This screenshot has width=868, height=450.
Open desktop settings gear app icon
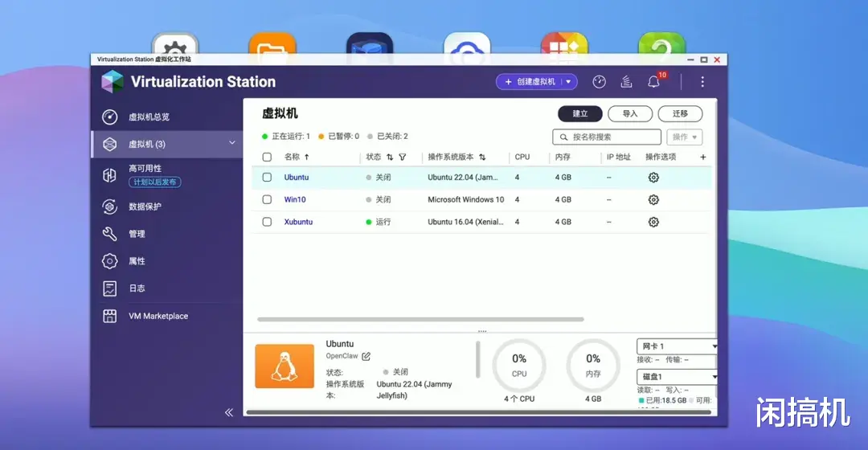pyautogui.click(x=175, y=43)
